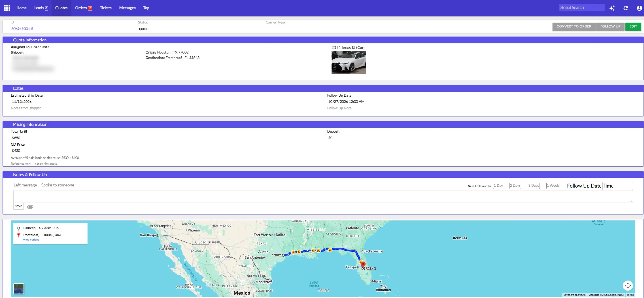The height and width of the screenshot is (298, 644).
Task: Click the follow up Time field
Action: [617, 186]
